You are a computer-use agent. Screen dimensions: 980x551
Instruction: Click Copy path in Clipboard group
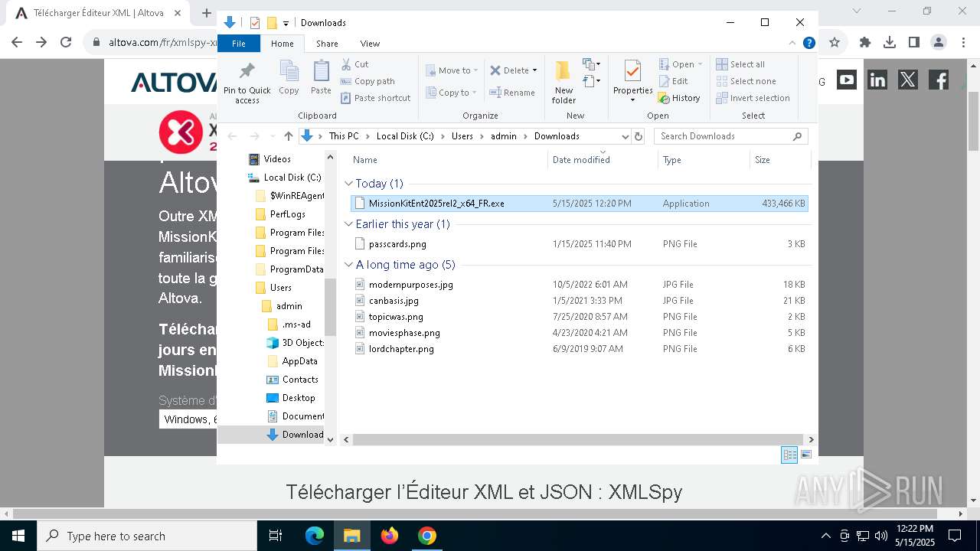click(367, 81)
